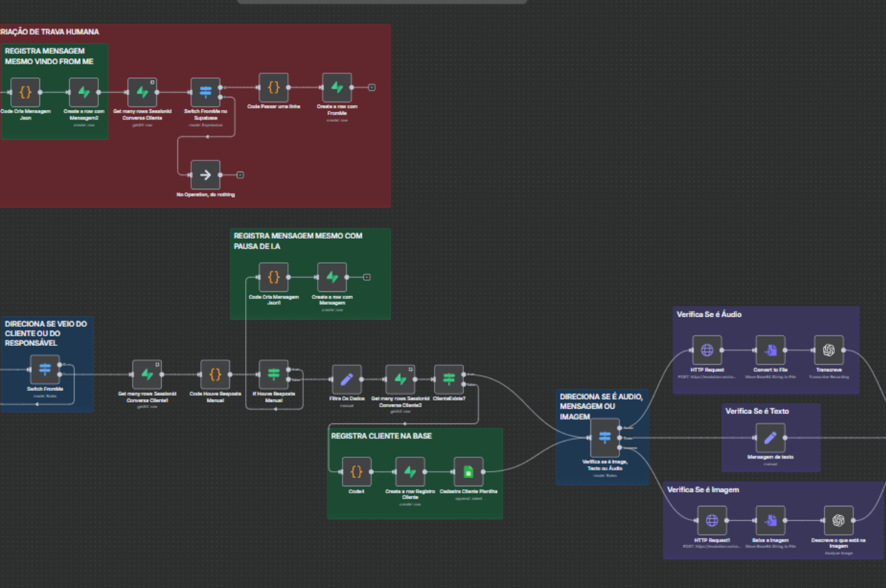Viewport: 886px width, 588px height.
Task: Select the Create a row com FromMe node
Action: (336, 88)
